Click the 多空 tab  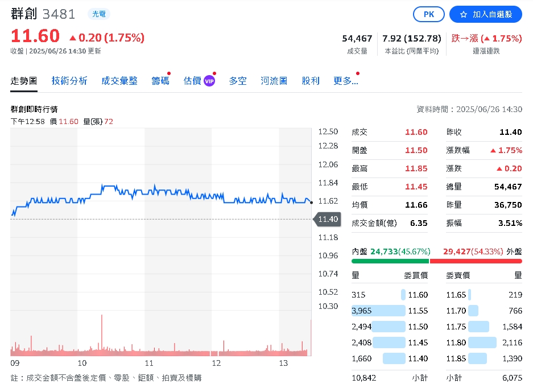(x=237, y=81)
